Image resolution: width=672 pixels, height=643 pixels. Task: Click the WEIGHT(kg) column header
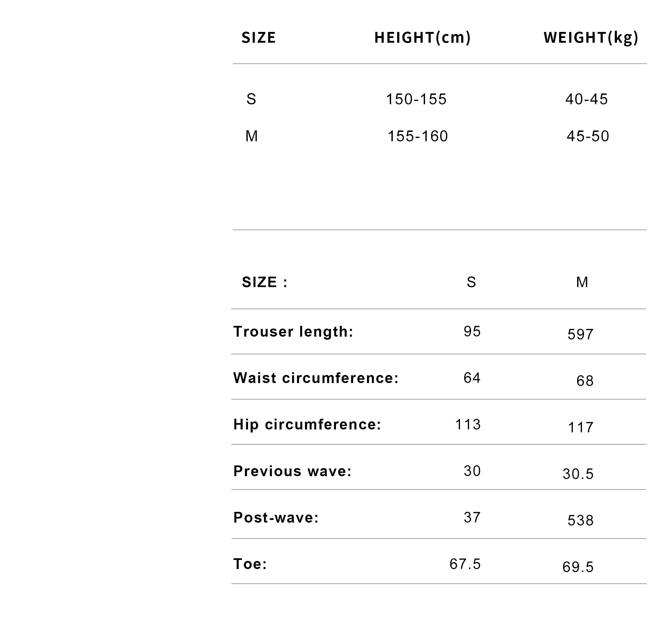(591, 38)
